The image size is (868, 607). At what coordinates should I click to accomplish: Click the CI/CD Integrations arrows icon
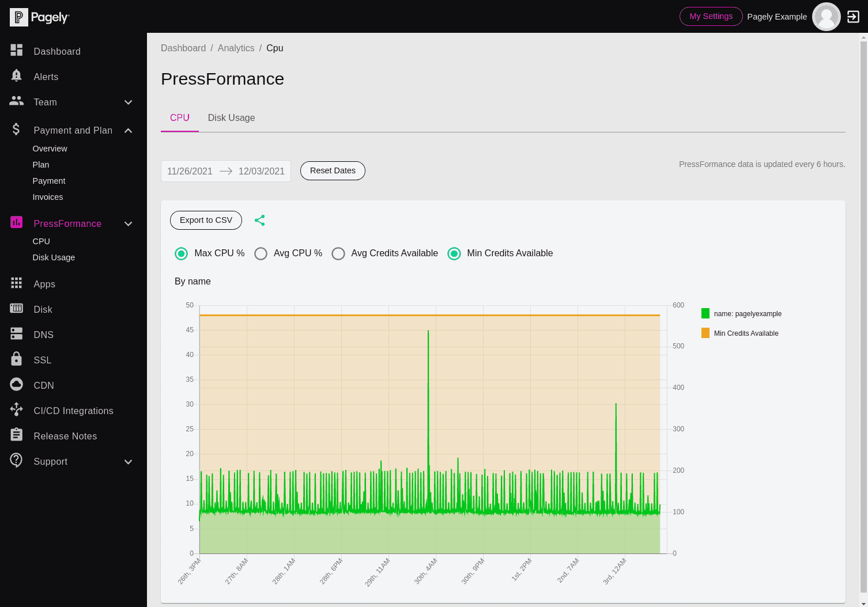(17, 409)
